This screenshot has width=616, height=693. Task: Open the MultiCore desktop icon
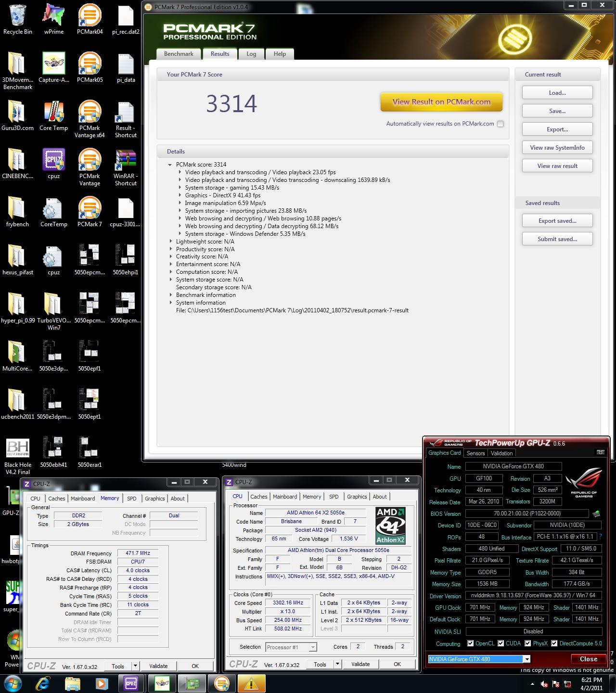point(18,356)
